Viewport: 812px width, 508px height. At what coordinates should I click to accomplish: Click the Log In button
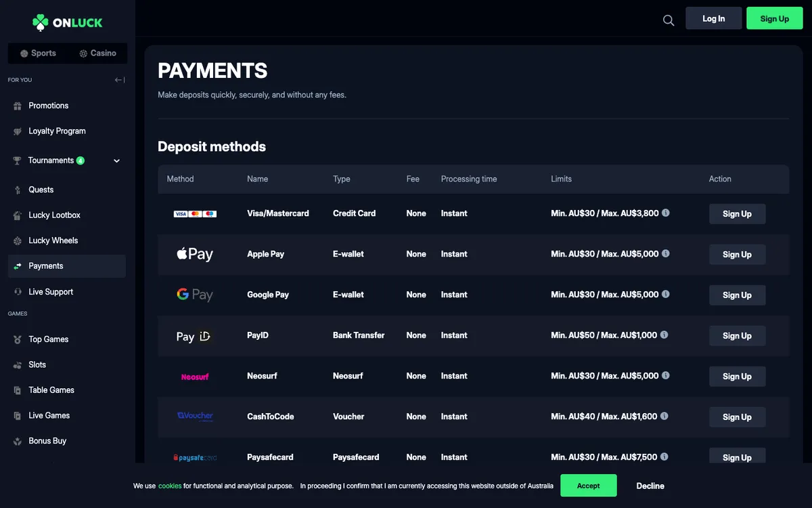tap(713, 18)
